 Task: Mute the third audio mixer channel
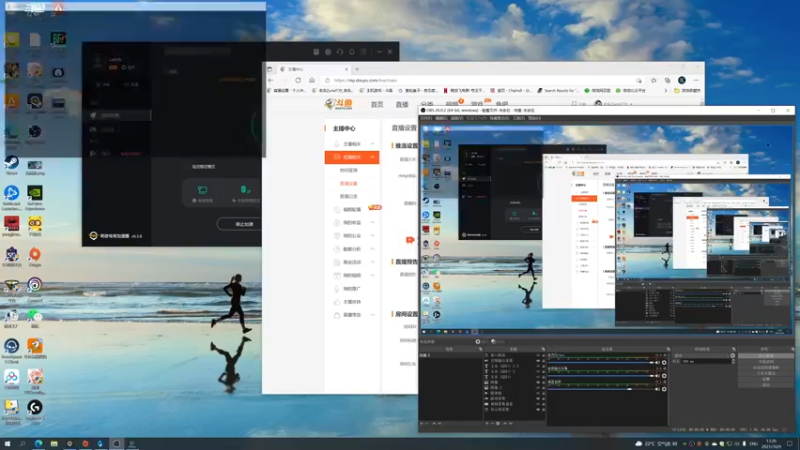[x=657, y=389]
